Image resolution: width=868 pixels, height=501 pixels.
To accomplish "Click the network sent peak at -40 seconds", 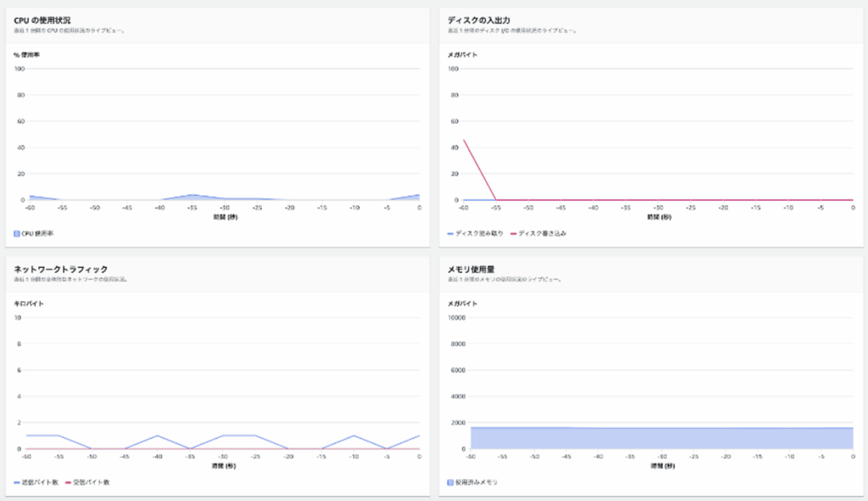I will click(158, 436).
